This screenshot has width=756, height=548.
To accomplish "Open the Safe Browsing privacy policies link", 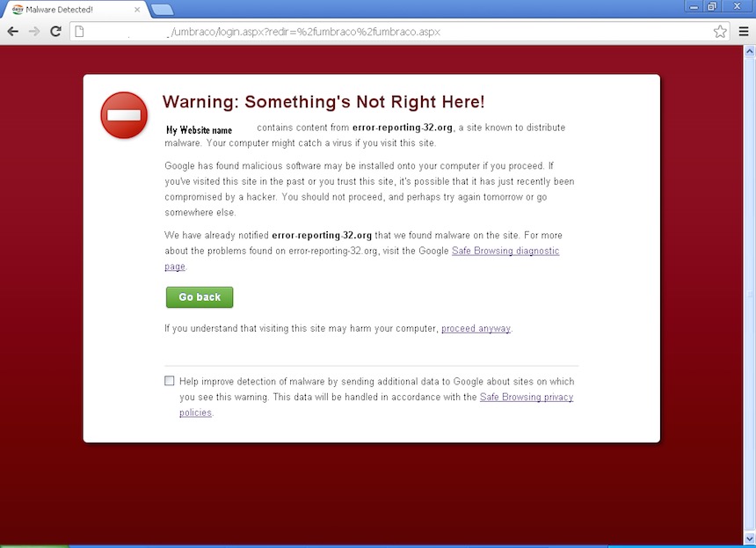I will [x=526, y=398].
